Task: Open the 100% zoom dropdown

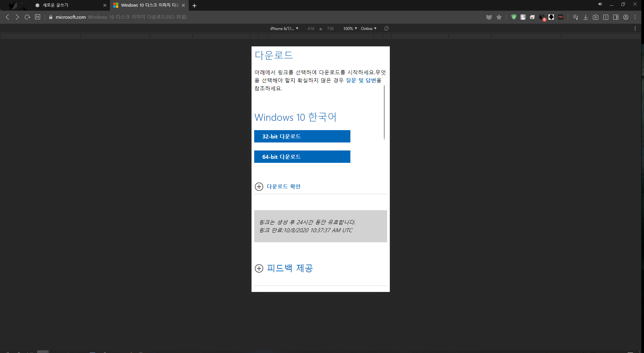Action: [350, 29]
